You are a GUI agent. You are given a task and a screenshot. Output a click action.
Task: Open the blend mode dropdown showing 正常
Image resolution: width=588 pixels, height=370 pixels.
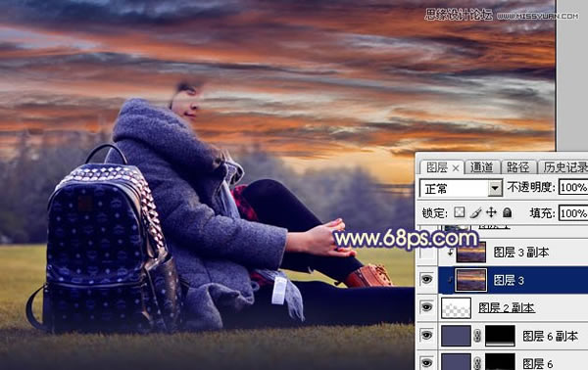(x=461, y=188)
